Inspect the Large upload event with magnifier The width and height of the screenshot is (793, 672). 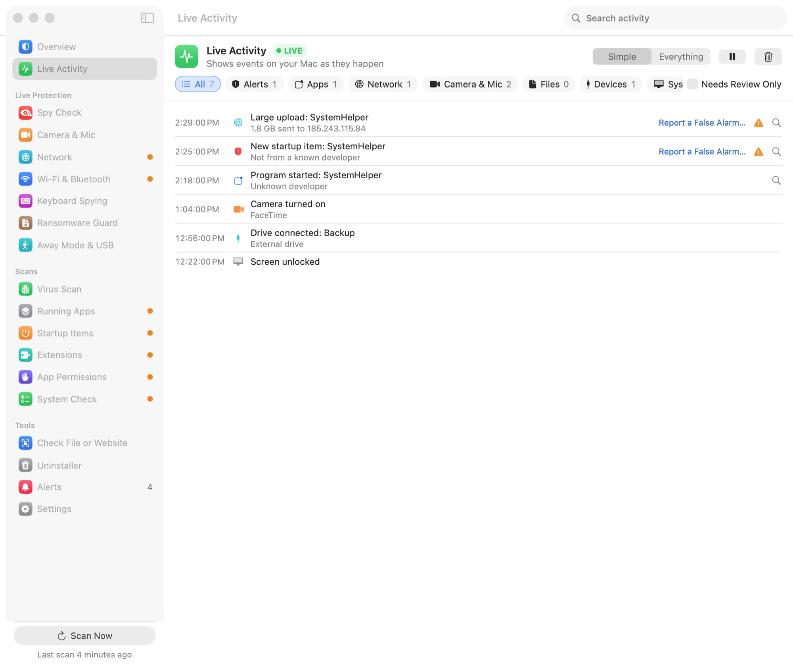point(776,123)
